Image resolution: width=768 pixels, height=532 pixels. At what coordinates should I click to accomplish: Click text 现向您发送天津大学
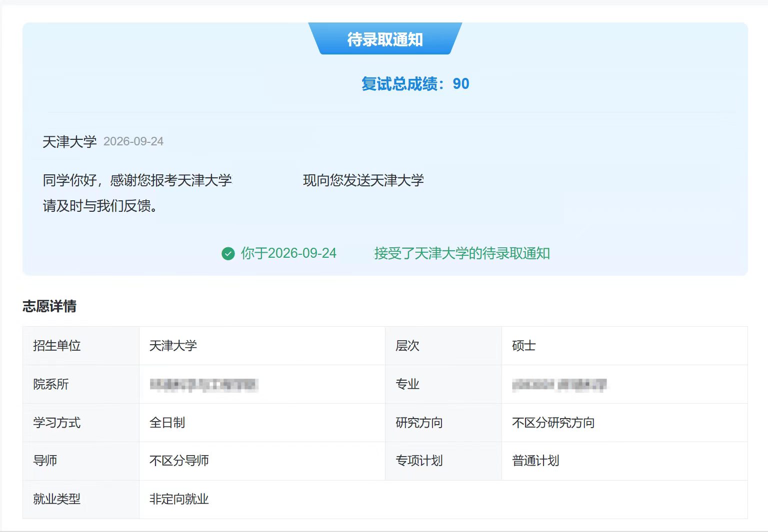coord(363,180)
